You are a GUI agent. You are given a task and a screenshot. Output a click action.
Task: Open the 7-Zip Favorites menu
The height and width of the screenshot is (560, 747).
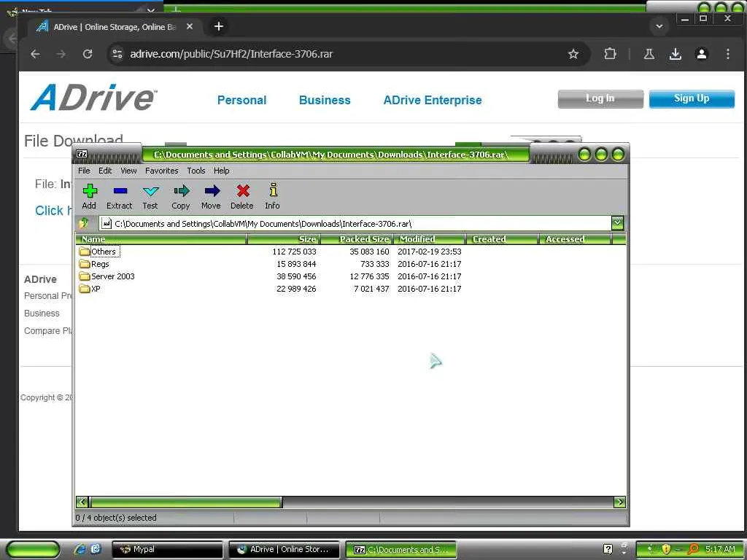coord(161,171)
